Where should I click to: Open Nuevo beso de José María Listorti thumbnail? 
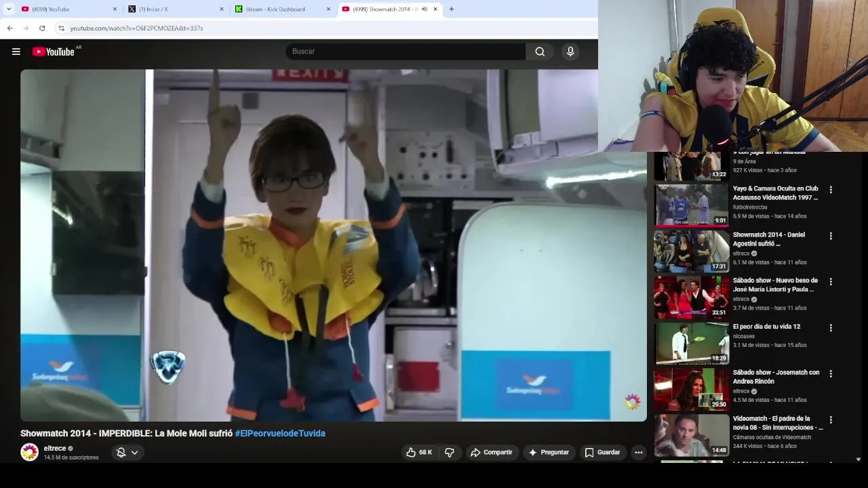[x=691, y=297]
